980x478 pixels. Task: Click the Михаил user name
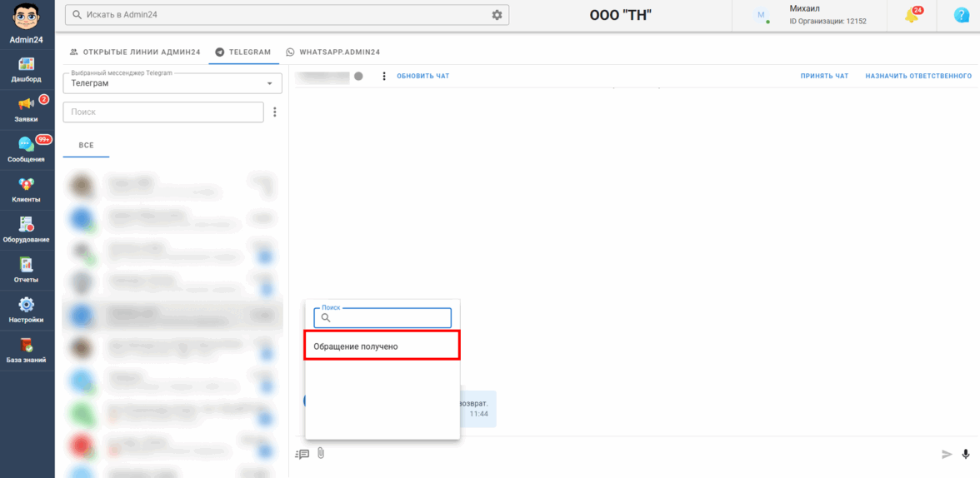pyautogui.click(x=803, y=9)
